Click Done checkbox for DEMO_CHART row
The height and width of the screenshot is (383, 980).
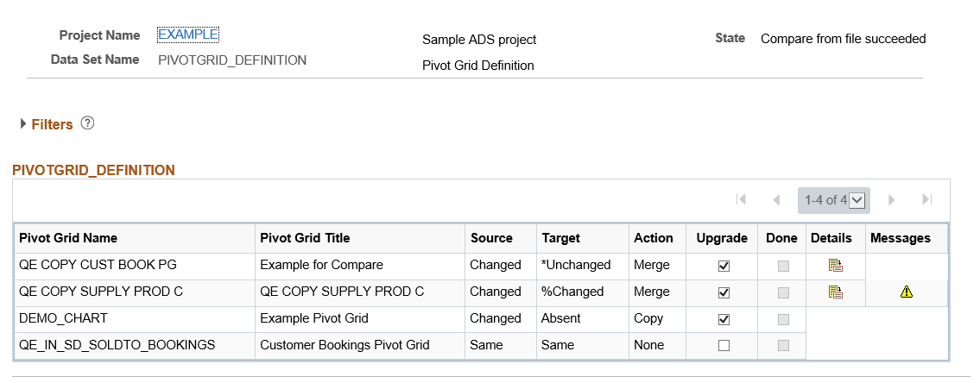[783, 319]
